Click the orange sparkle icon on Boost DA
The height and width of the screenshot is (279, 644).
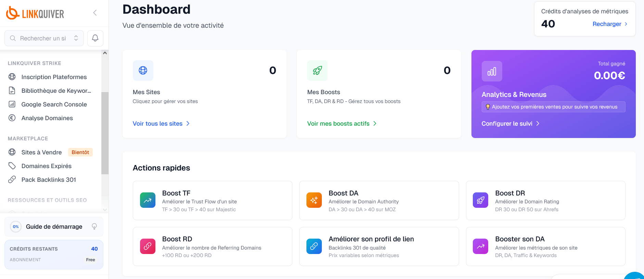314,200
